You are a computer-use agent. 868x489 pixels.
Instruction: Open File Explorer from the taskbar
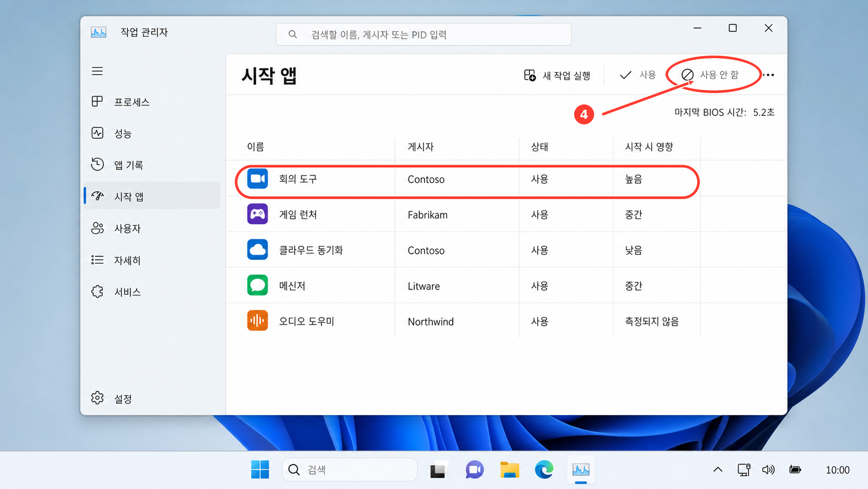coord(509,470)
